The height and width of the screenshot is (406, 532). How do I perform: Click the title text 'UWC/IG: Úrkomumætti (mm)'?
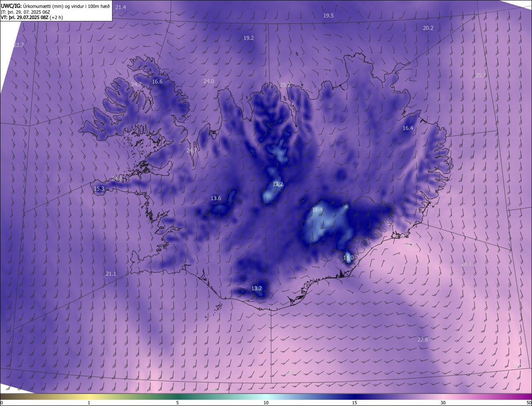[31, 6]
